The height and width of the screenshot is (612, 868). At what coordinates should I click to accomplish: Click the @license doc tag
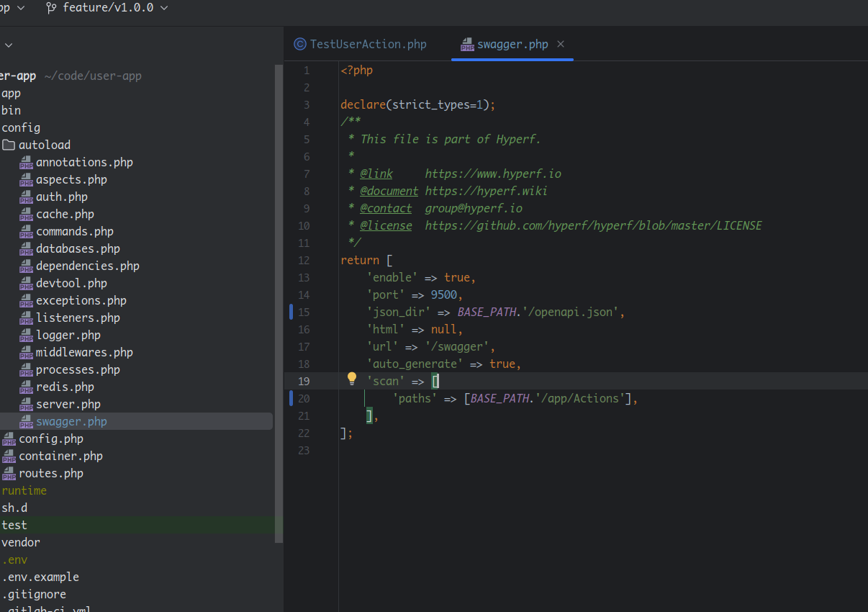pyautogui.click(x=386, y=225)
